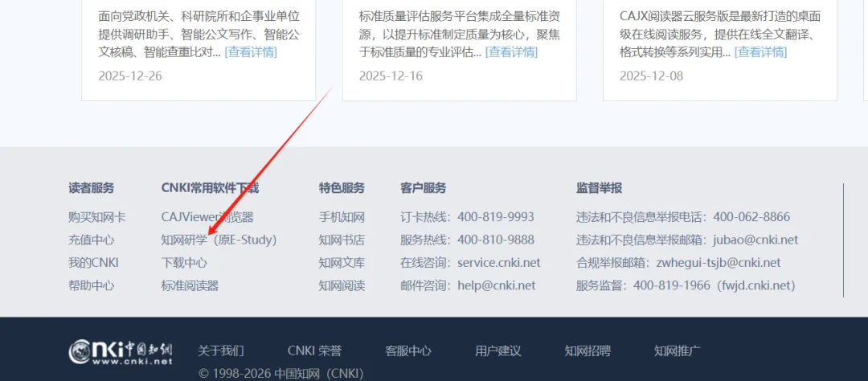Image resolution: width=868 pixels, height=381 pixels.
Task: Download CAJViewer浏览器
Action: pos(207,217)
